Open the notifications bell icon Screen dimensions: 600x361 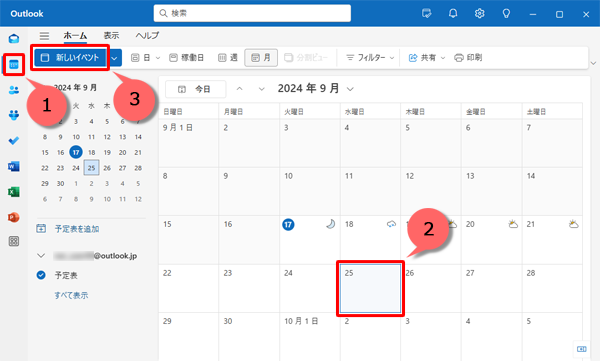[453, 14]
